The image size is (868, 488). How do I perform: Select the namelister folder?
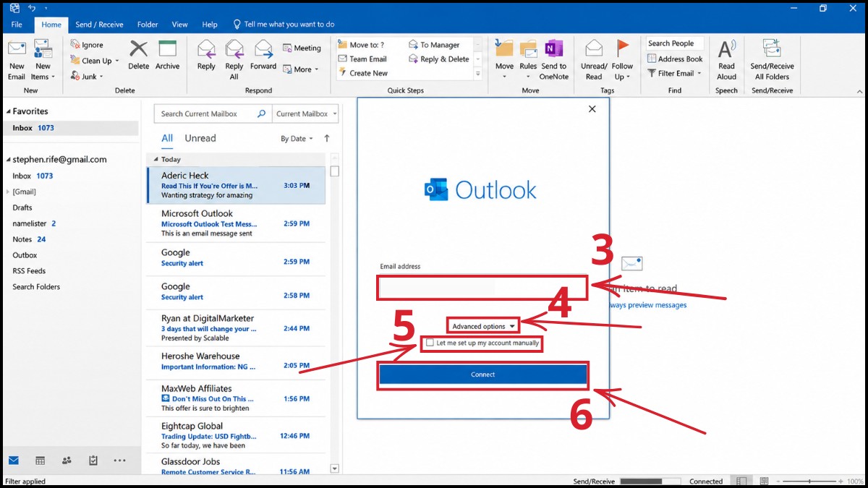pyautogui.click(x=29, y=223)
